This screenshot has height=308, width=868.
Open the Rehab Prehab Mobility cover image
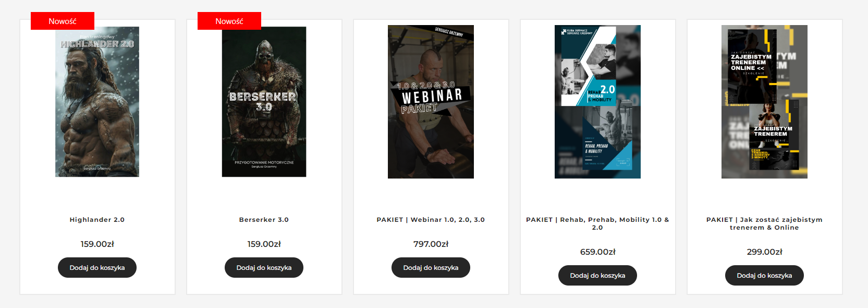[597, 102]
